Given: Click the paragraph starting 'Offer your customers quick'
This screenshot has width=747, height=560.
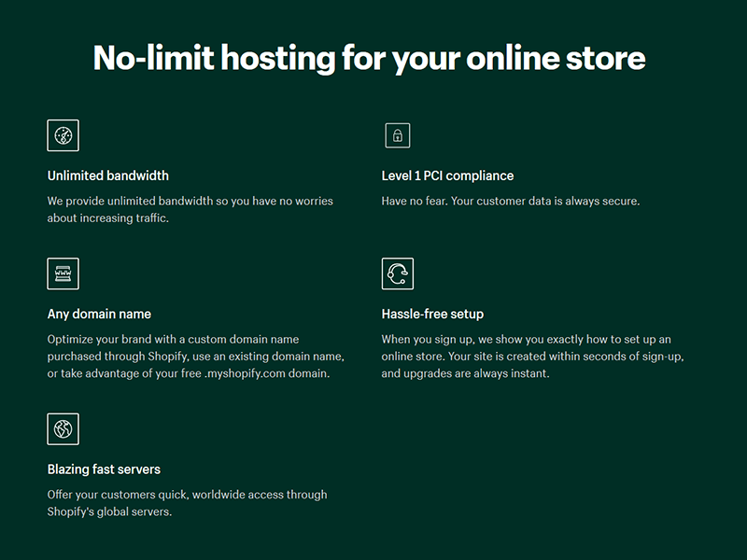Looking at the screenshot, I should [188, 503].
